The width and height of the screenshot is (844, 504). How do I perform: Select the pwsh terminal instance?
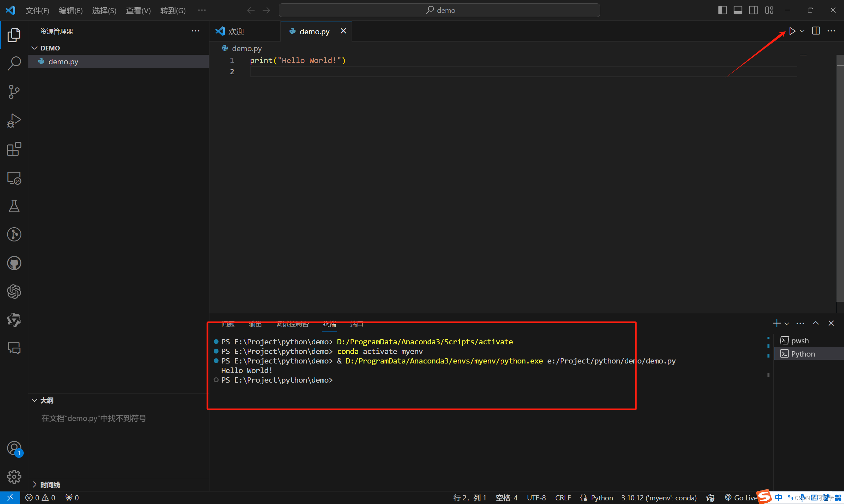click(x=809, y=341)
